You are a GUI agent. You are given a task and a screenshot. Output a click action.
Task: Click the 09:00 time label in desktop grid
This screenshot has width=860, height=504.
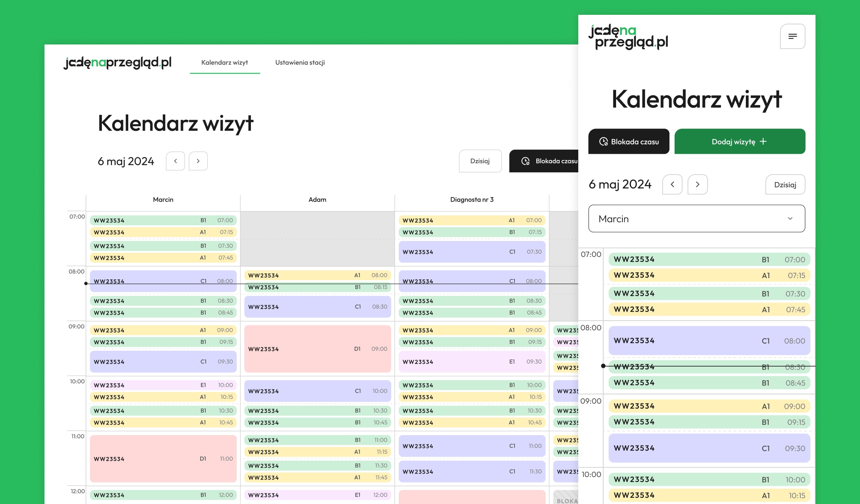[x=76, y=326]
